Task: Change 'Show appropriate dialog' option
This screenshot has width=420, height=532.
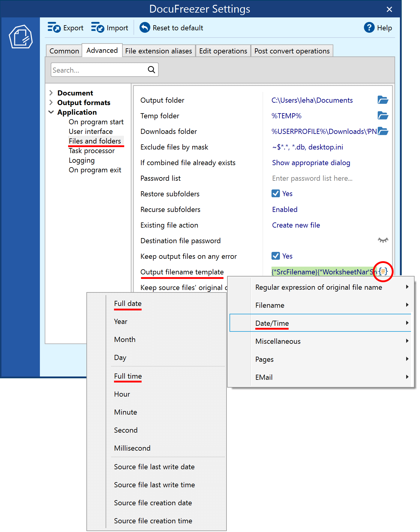Action: click(x=311, y=163)
